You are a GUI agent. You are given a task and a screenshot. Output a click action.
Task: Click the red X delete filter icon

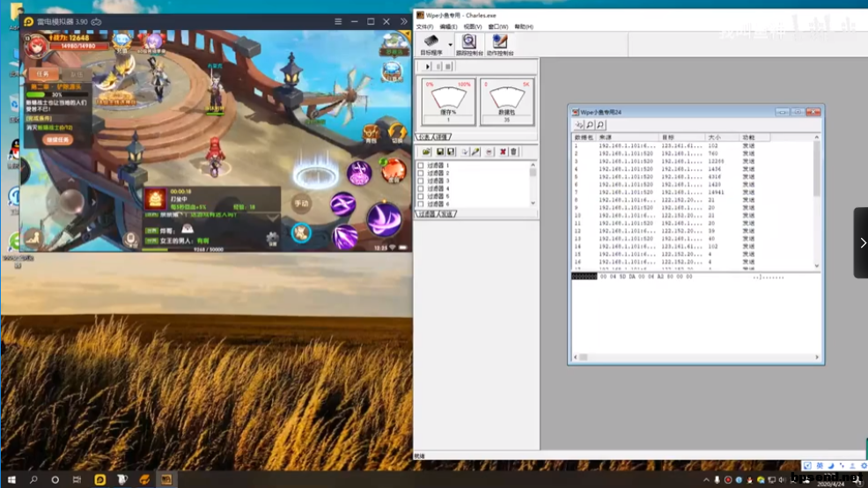click(x=503, y=152)
